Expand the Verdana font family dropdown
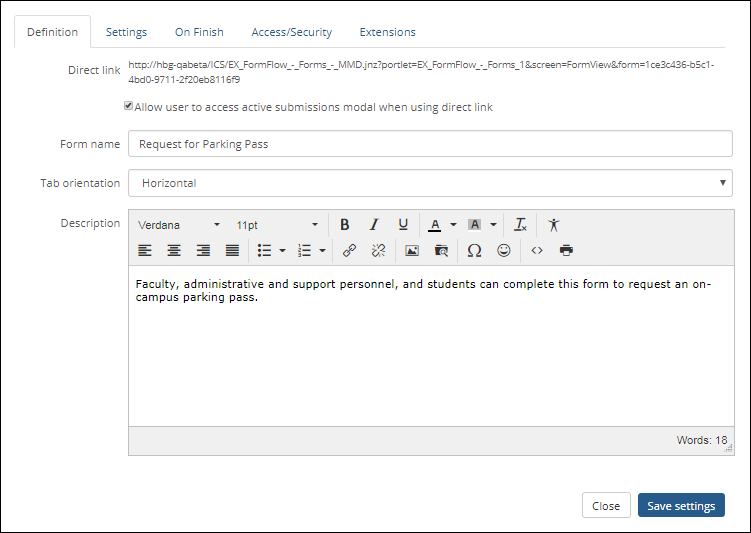The width and height of the screenshot is (751, 533). pos(179,225)
